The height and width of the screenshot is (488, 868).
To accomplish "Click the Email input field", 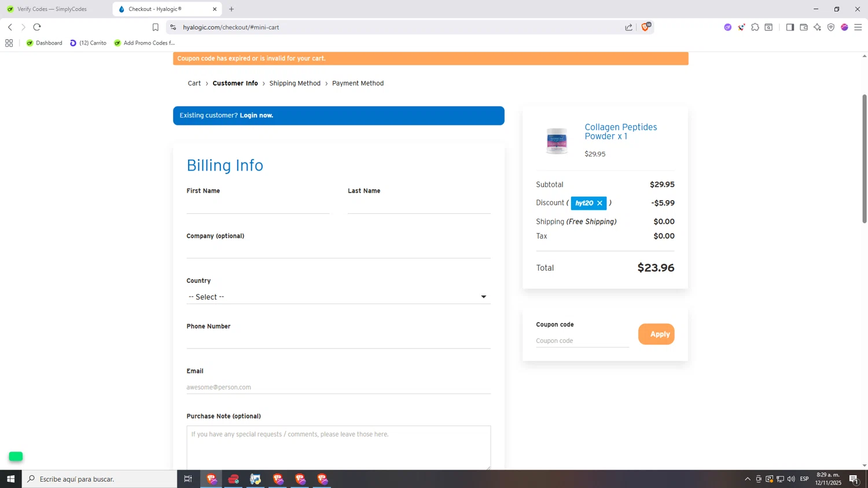I will (x=339, y=387).
